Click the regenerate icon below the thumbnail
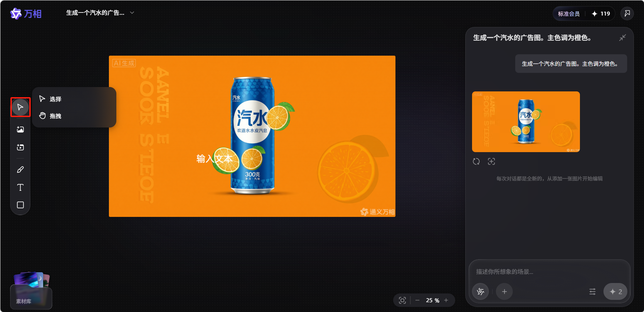This screenshot has width=644, height=312. pyautogui.click(x=476, y=162)
